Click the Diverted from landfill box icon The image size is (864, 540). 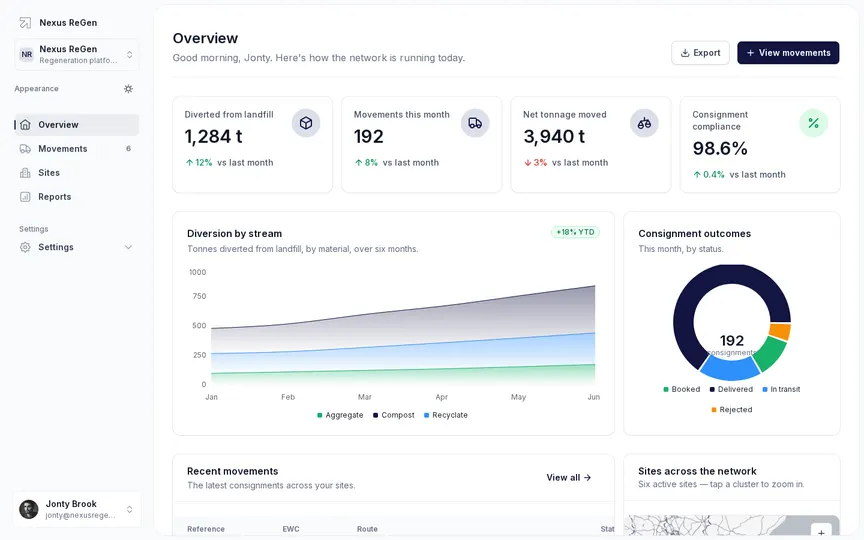(306, 123)
